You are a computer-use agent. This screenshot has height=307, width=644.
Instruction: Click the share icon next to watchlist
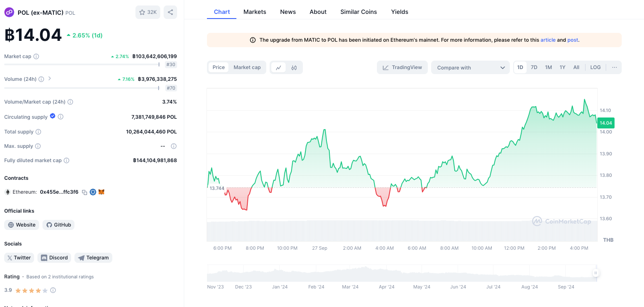(170, 12)
